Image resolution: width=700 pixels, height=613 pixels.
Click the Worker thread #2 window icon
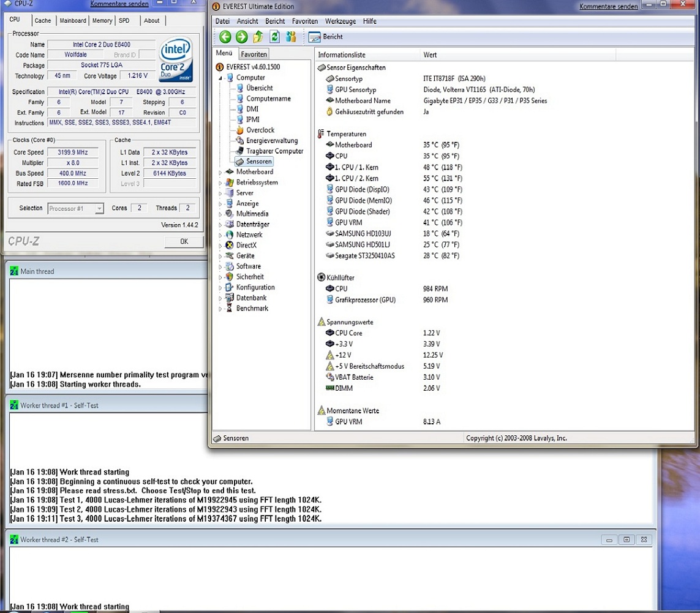14,540
